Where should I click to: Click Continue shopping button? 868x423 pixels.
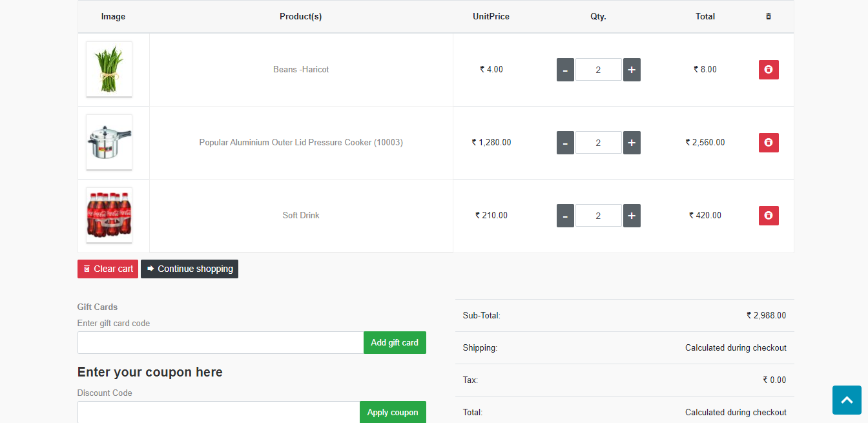pyautogui.click(x=189, y=269)
